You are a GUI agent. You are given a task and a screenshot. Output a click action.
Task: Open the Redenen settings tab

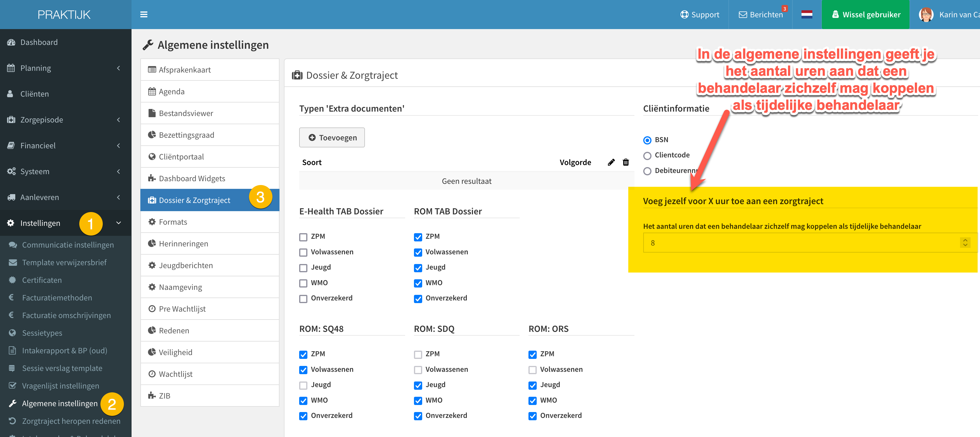[210, 330]
